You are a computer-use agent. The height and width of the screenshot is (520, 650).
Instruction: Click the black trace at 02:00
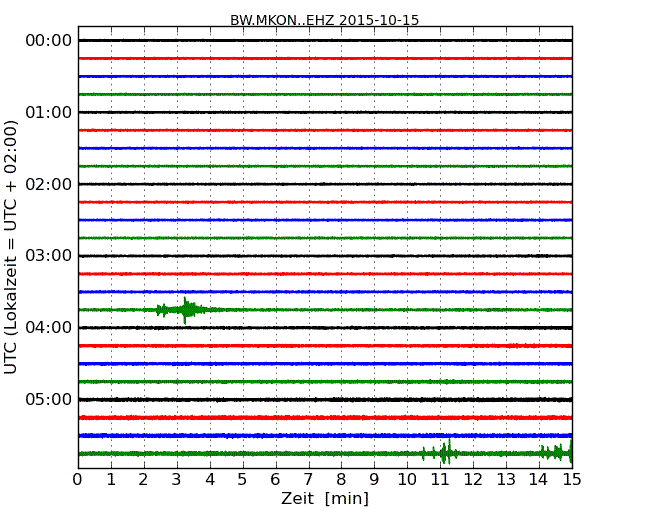click(325, 184)
